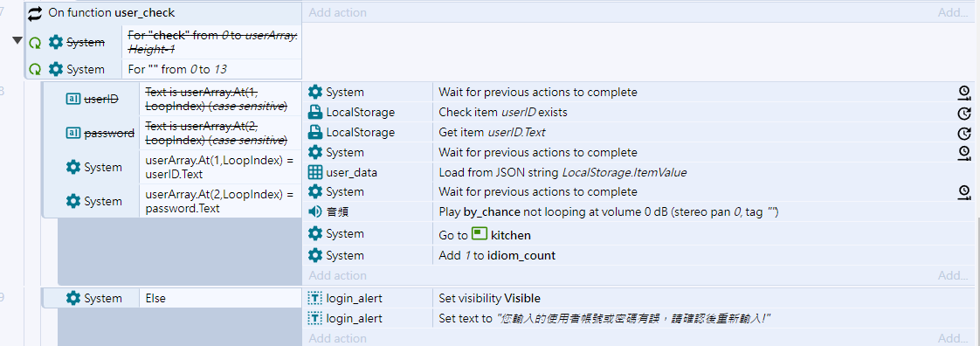980x346 pixels.
Task: Click the green loop icon on For 0 to 13
Action: [x=35, y=69]
